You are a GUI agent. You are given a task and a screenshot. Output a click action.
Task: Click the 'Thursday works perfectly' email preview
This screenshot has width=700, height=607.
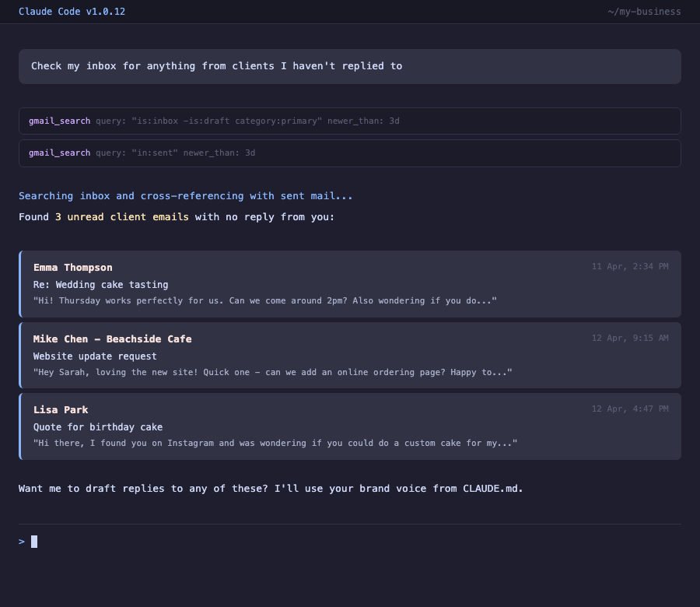click(265, 301)
